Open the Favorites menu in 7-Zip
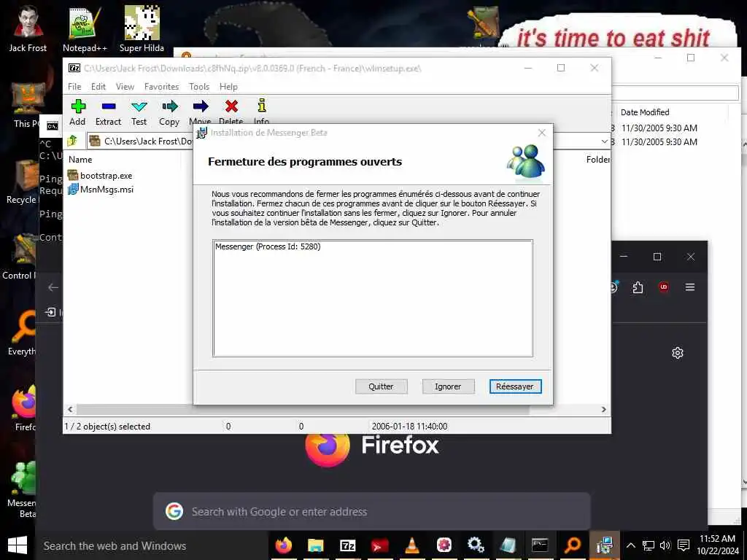This screenshot has width=747, height=560. click(161, 87)
